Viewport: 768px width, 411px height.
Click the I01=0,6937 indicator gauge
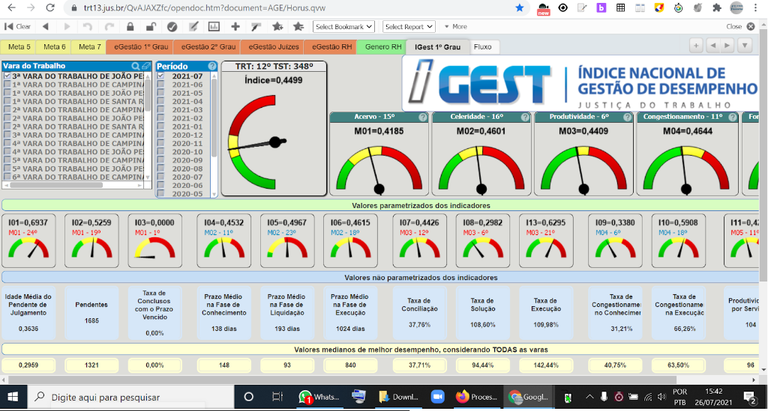[29, 241]
